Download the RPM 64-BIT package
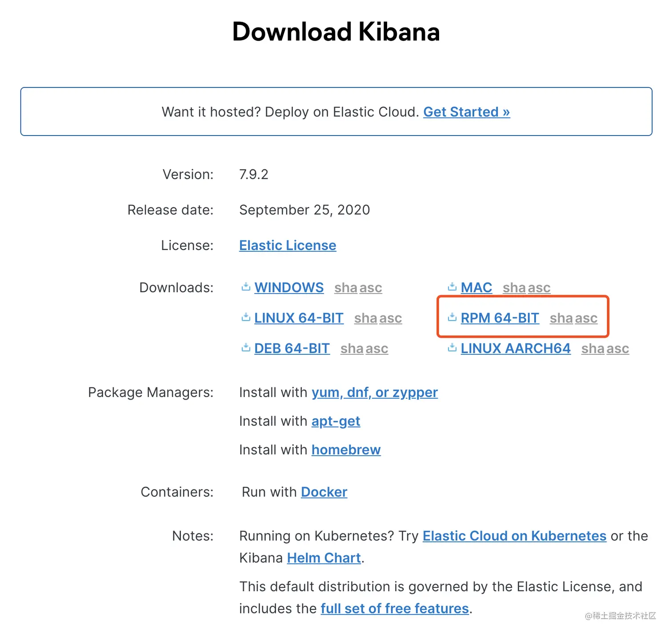672x636 pixels. point(500,318)
